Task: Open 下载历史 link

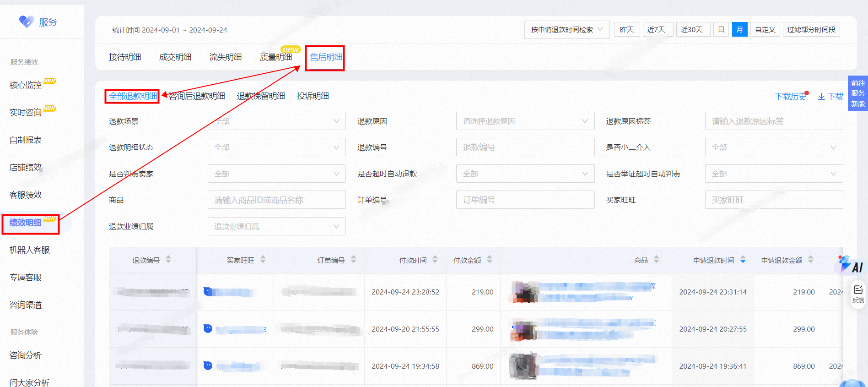Action: [x=791, y=97]
